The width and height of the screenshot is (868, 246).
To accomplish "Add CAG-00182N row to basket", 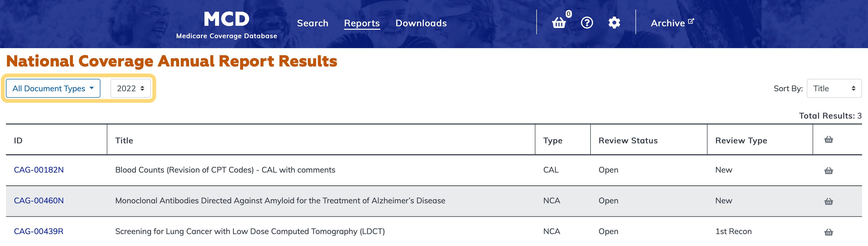I will coord(828,171).
